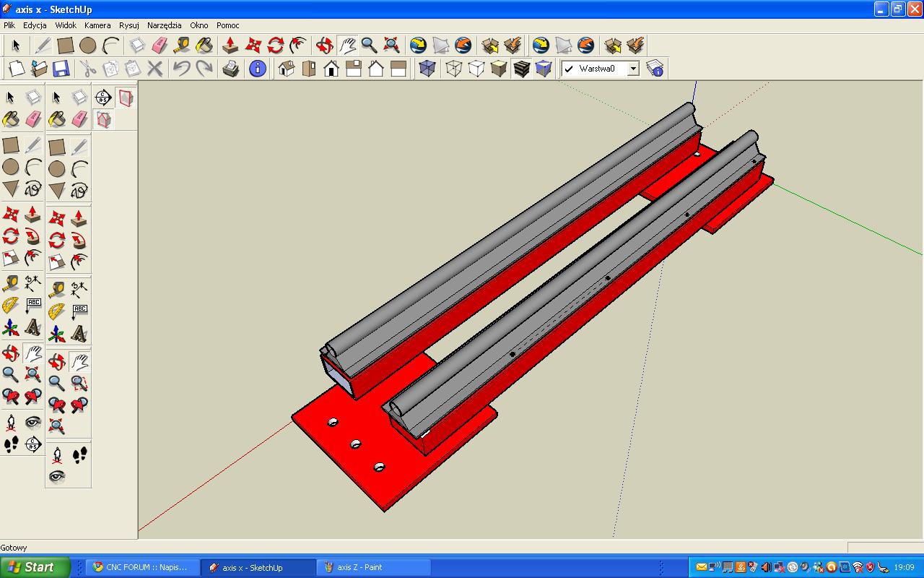Pick the Paint Bucket in the top toolbar
924x578 pixels.
204,46
